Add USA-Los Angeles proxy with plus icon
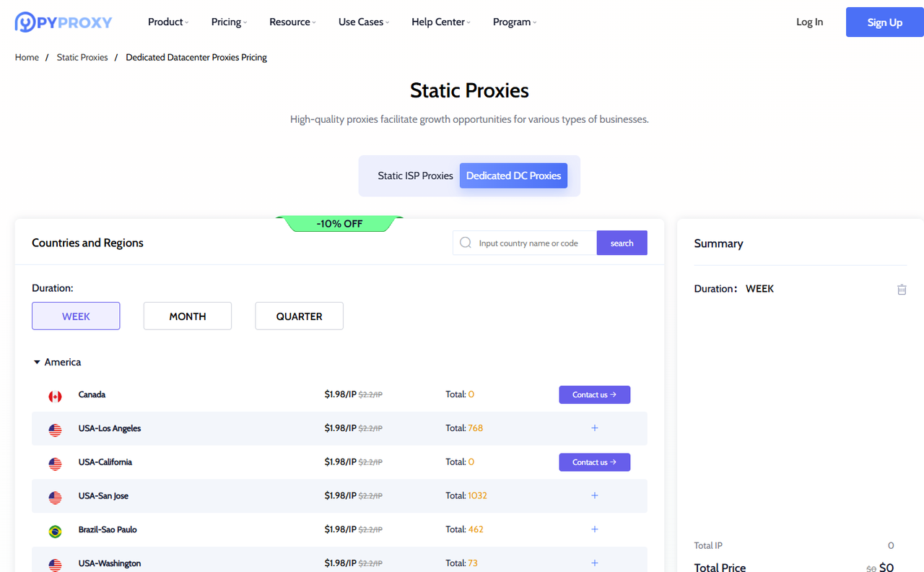Viewport: 924px width, 572px height. [x=594, y=428]
